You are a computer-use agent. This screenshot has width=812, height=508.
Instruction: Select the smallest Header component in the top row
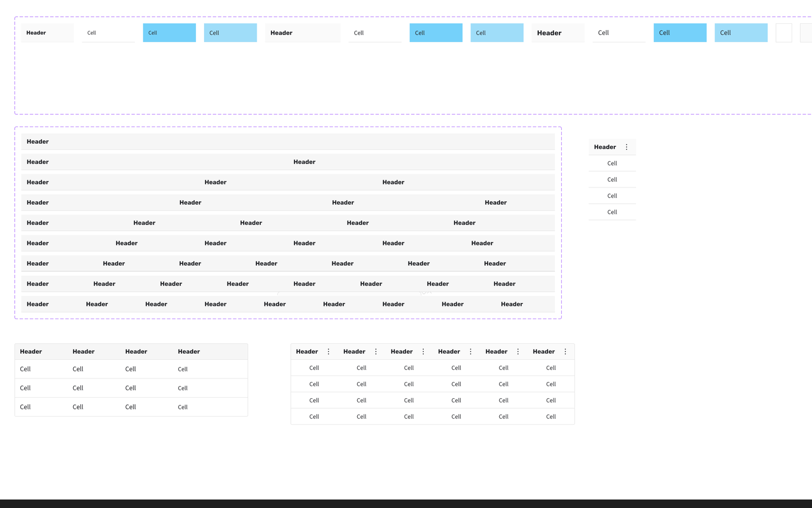48,33
